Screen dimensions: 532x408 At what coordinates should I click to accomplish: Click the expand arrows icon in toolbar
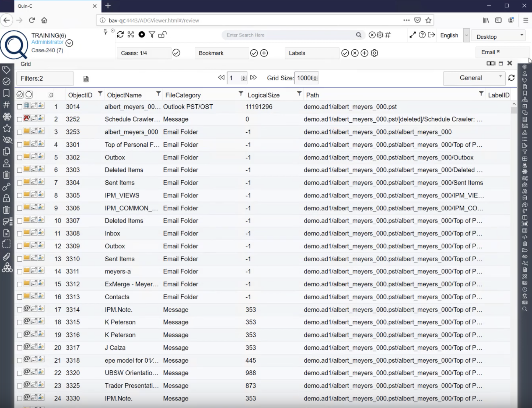click(131, 35)
